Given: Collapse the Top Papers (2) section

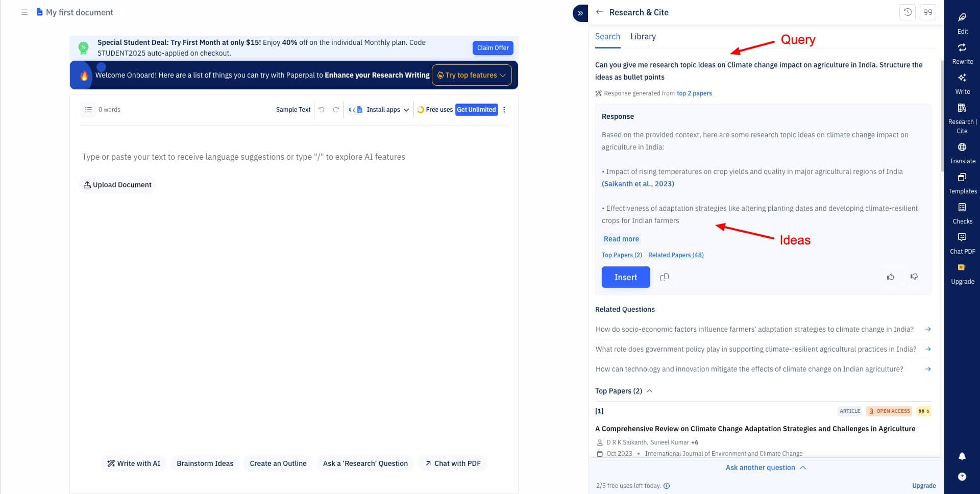Looking at the screenshot, I should [649, 391].
